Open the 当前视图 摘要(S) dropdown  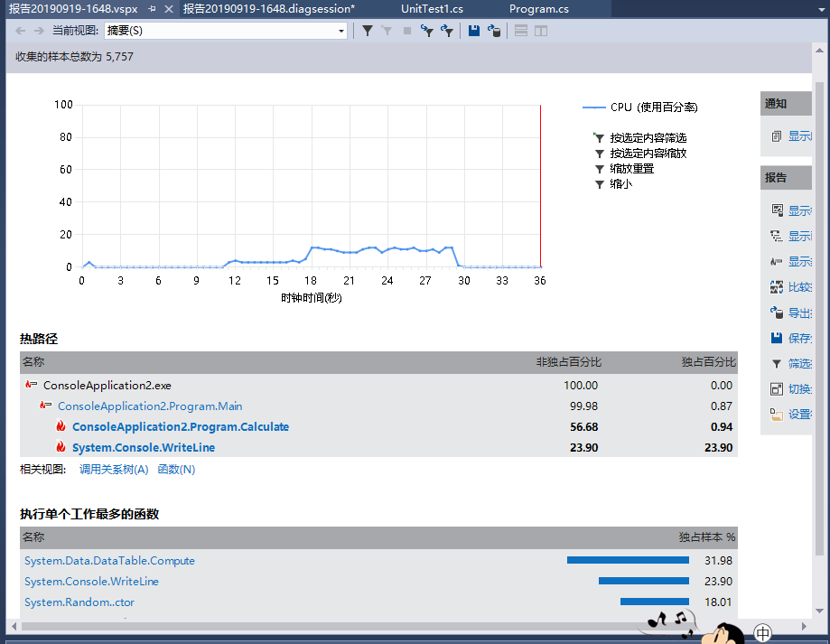(226, 31)
